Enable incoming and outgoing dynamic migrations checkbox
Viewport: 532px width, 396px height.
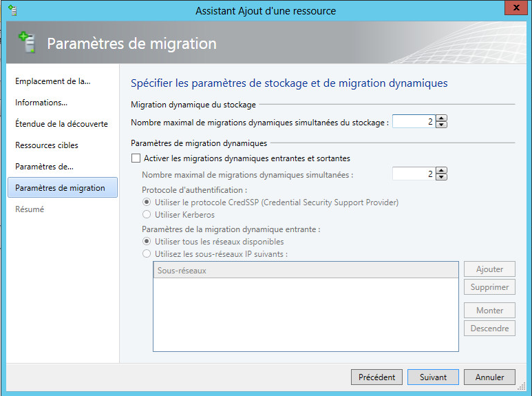(136, 158)
